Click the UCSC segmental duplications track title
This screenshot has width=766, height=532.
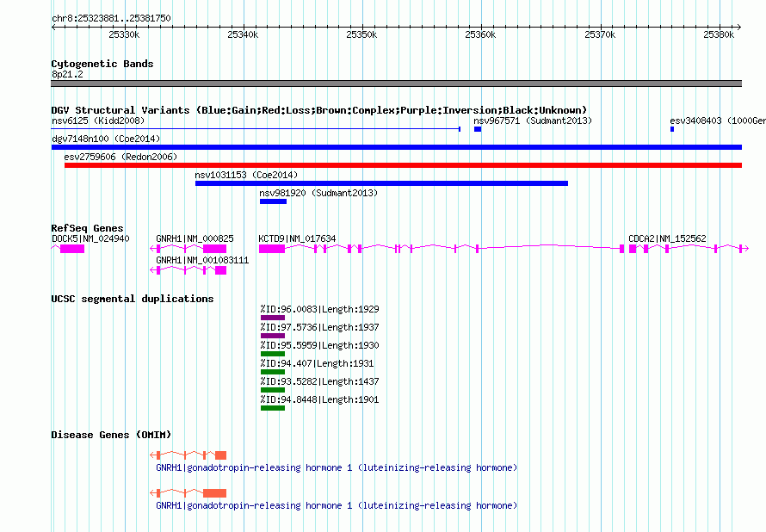[133, 299]
